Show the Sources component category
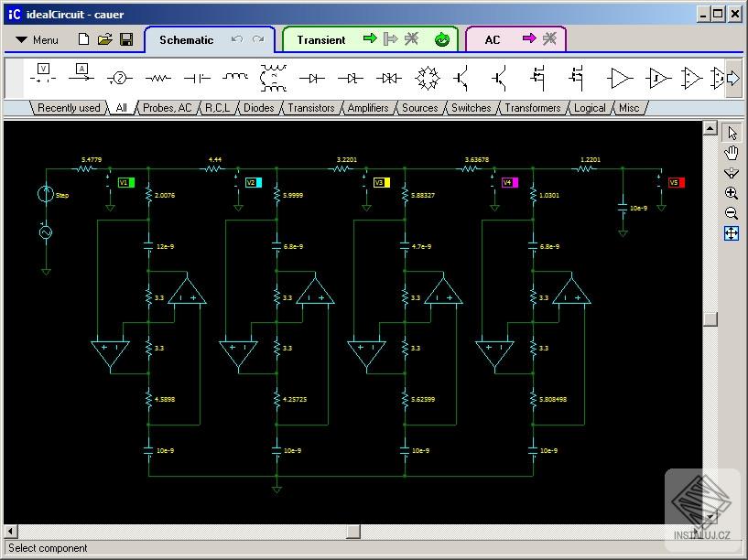Screen dimensions: 748x560 [419, 107]
